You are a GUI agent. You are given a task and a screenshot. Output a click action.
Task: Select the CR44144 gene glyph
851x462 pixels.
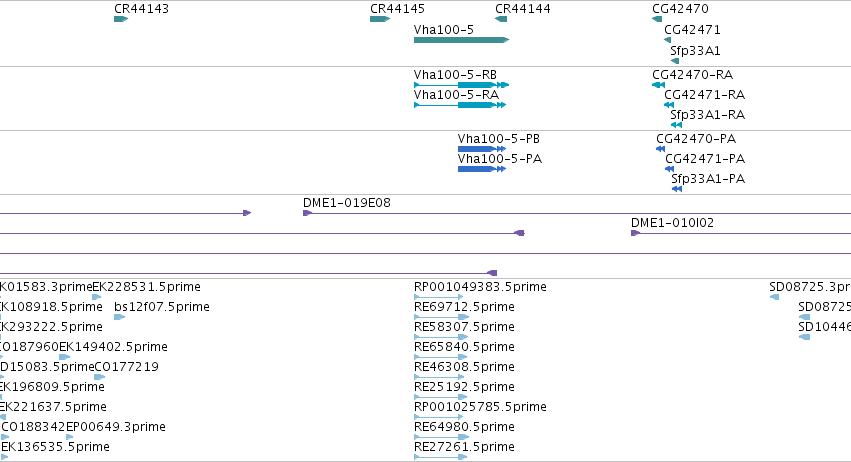tap(501, 19)
